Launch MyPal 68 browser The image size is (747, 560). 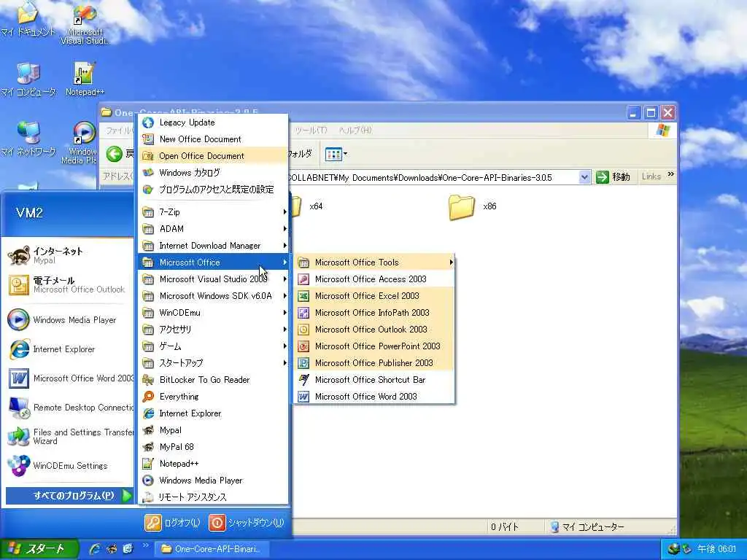click(213, 447)
